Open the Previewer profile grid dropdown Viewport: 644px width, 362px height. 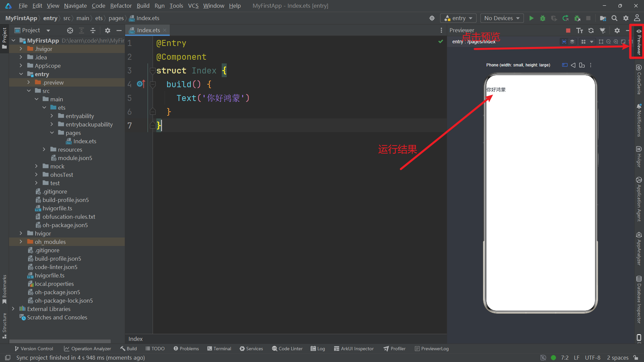587,42
